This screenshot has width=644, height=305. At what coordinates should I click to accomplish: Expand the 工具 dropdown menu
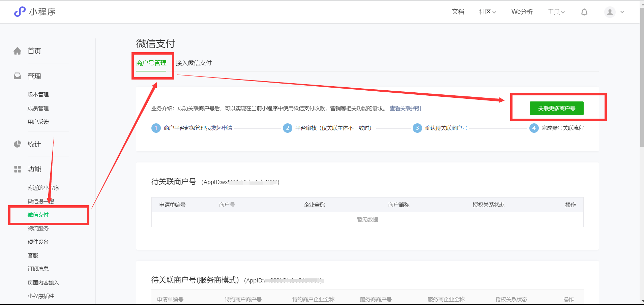[556, 12]
